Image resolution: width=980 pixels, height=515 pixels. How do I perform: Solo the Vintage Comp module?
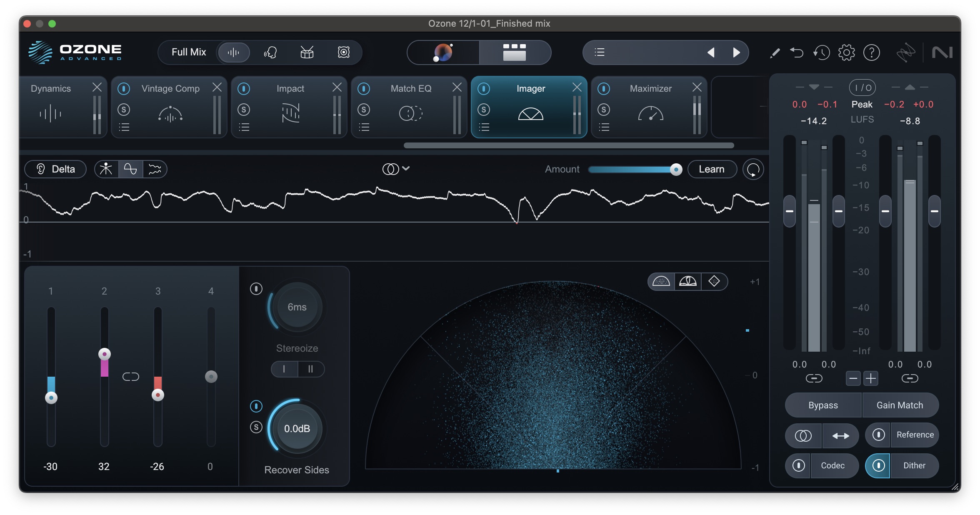coord(124,110)
